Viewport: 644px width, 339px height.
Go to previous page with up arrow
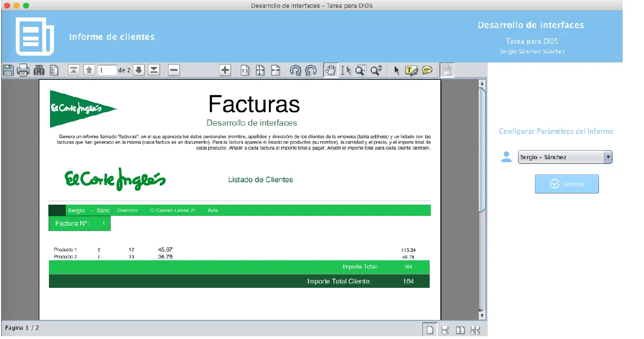pos(89,70)
